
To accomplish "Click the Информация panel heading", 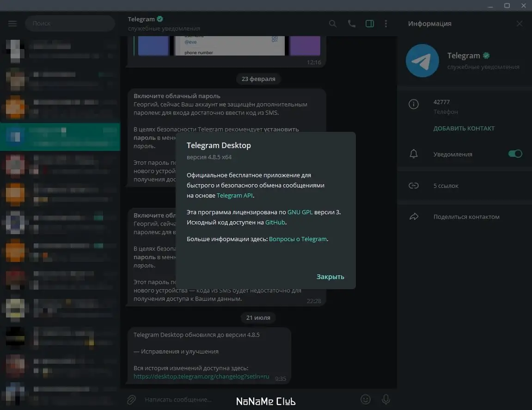I will [429, 24].
